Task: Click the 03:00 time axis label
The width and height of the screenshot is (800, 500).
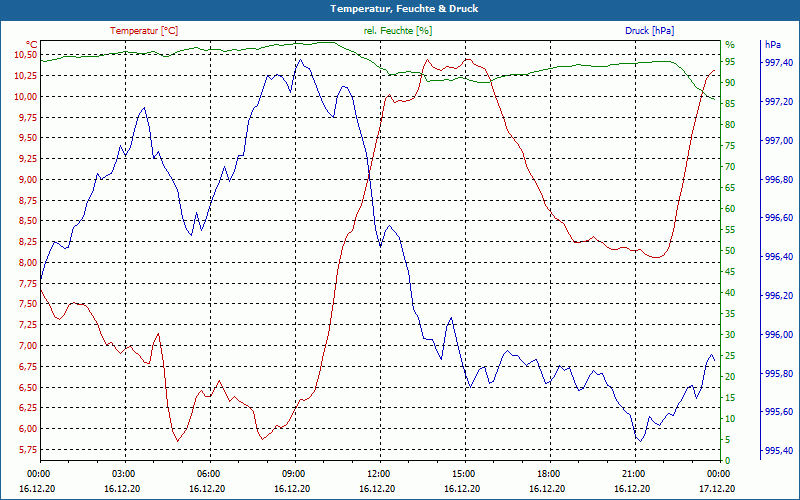Action: (122, 473)
